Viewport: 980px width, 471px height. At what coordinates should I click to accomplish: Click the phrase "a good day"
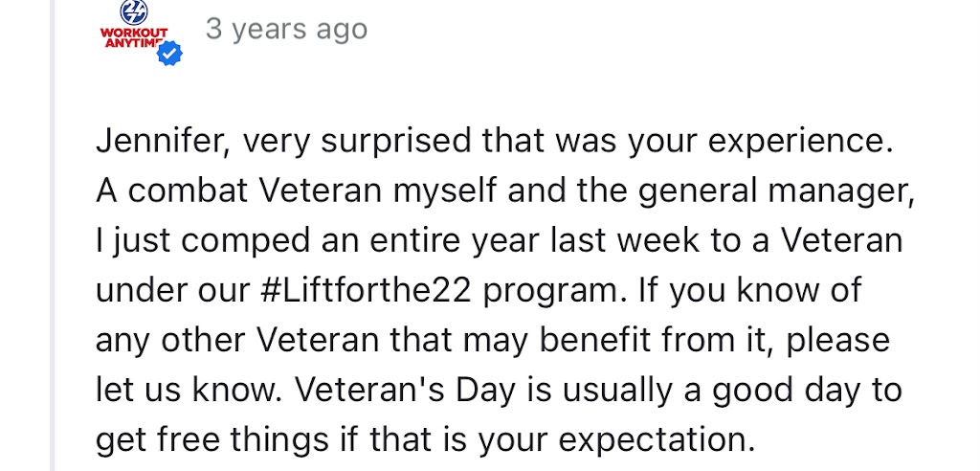click(x=755, y=389)
